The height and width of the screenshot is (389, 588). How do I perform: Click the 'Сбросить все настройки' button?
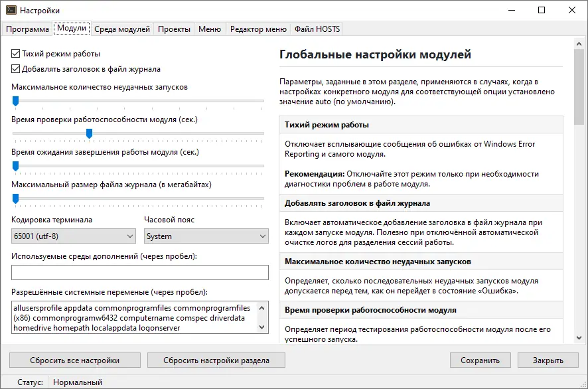tap(74, 360)
